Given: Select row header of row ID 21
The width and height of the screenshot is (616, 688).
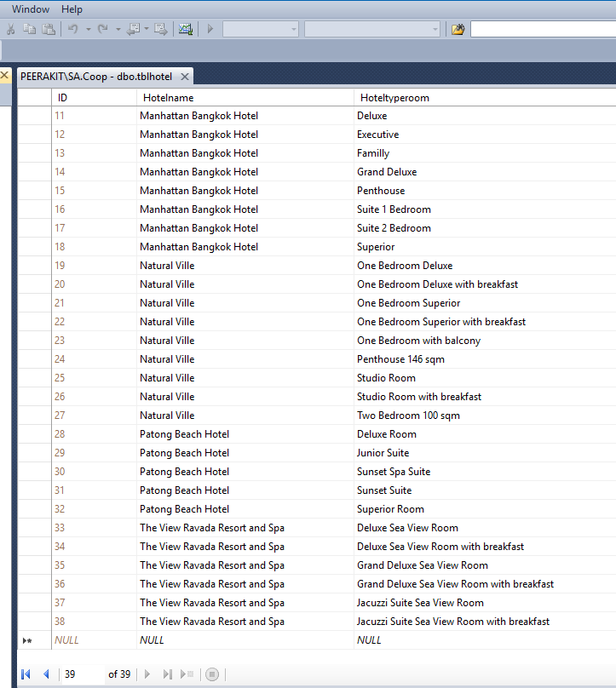Looking at the screenshot, I should (35, 303).
